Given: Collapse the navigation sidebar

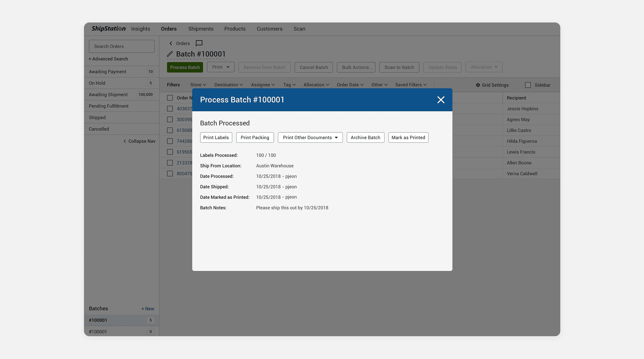Looking at the screenshot, I should coord(139,141).
